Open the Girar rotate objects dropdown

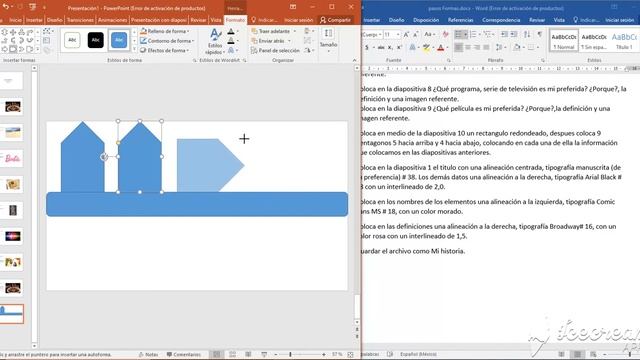coord(308,50)
